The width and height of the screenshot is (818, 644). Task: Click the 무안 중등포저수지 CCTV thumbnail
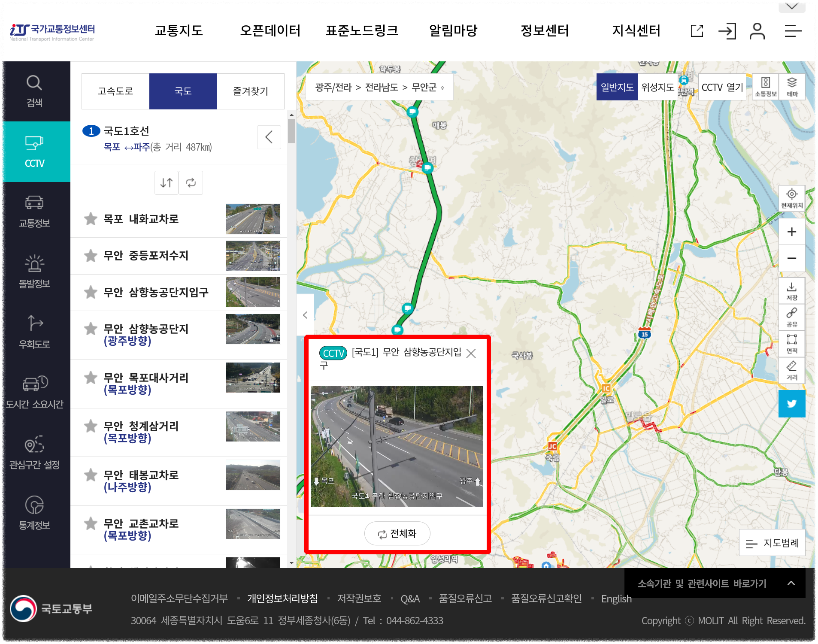(253, 256)
